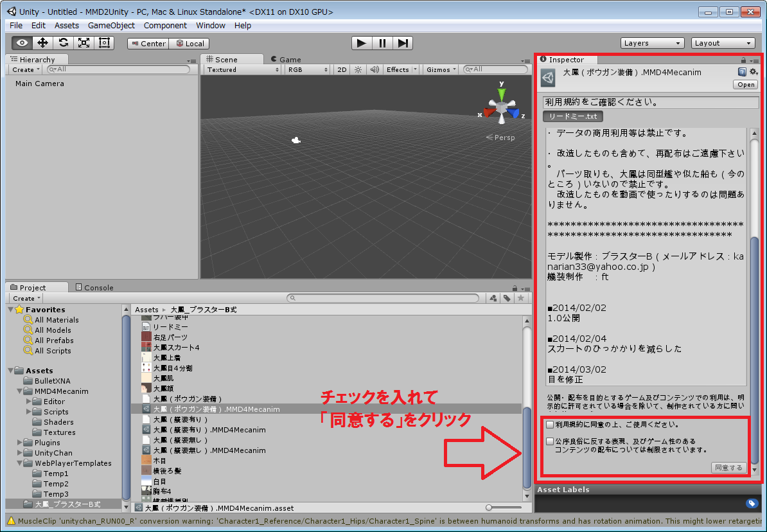Open the Inspector help book icon
The image size is (767, 532).
click(742, 72)
